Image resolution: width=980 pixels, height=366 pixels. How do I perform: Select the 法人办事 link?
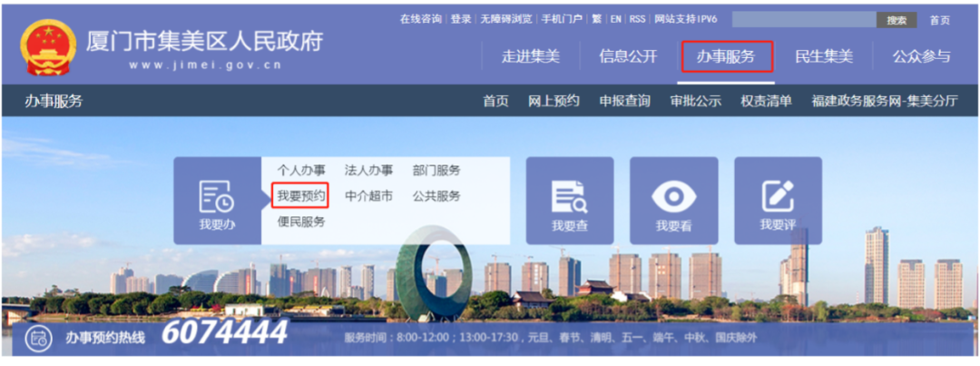click(368, 170)
